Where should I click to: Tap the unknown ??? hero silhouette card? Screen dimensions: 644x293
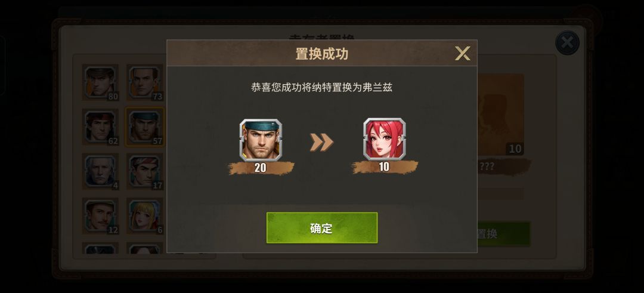pyautogui.click(x=501, y=115)
